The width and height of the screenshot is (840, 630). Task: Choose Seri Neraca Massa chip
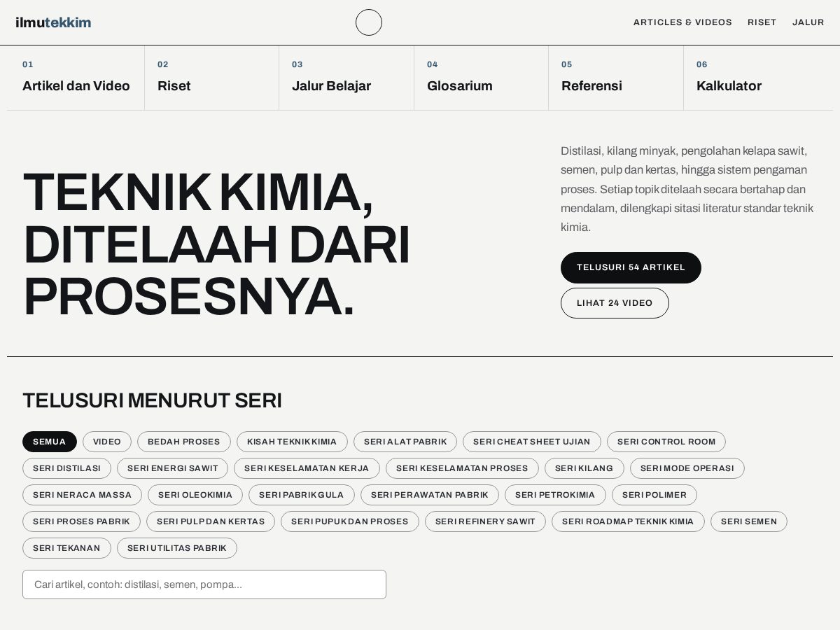(x=82, y=495)
